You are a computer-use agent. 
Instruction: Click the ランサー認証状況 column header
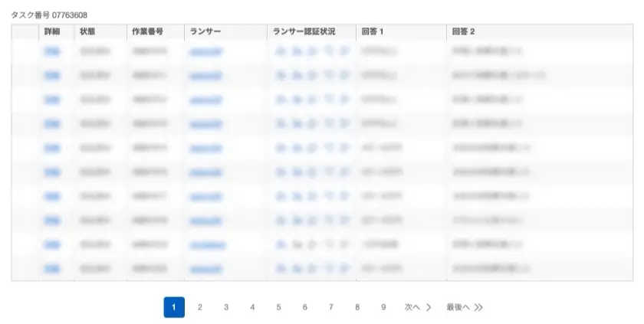[304, 31]
